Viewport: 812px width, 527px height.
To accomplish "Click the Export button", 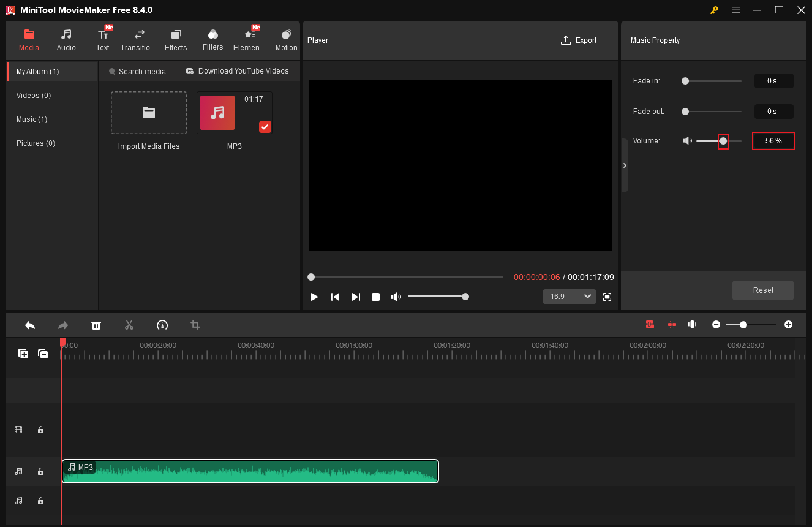I will (x=578, y=40).
